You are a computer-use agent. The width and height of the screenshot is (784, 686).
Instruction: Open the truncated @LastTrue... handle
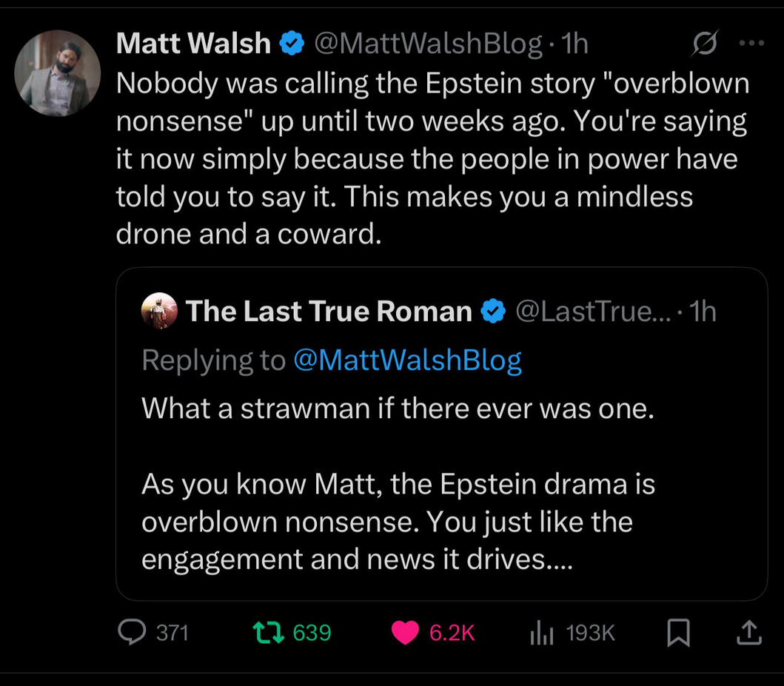[593, 312]
